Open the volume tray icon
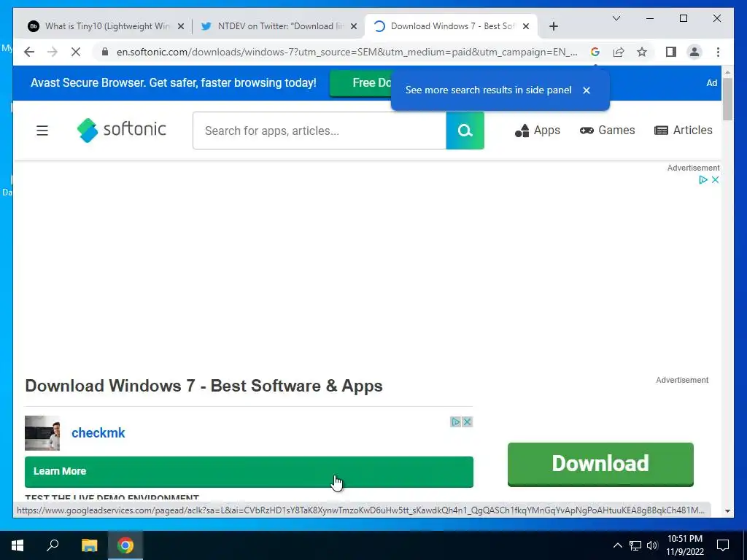 pos(651,545)
